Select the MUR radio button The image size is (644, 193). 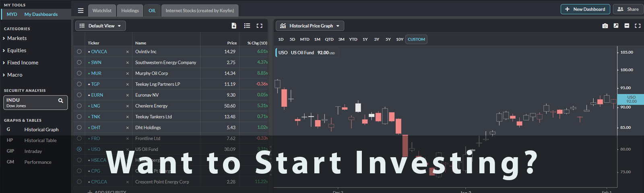[79, 73]
